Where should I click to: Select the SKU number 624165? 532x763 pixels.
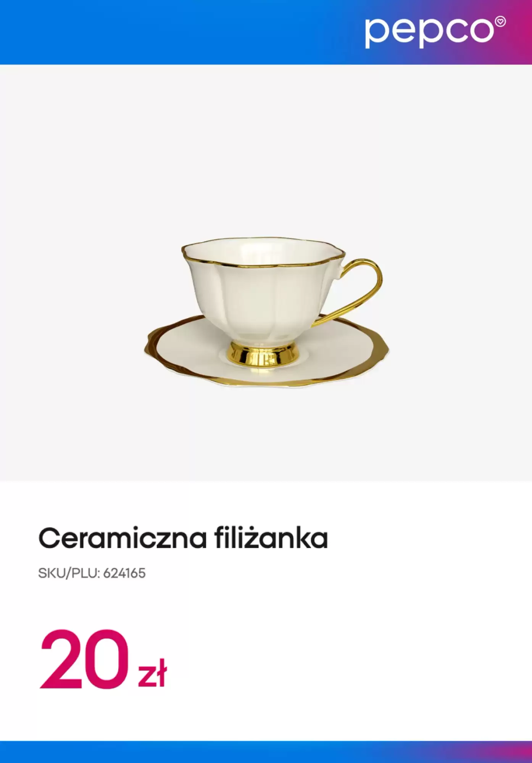(124, 573)
